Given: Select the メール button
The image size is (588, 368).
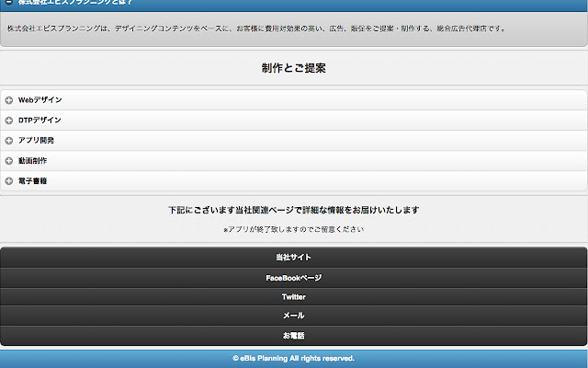Looking at the screenshot, I should [x=293, y=316].
